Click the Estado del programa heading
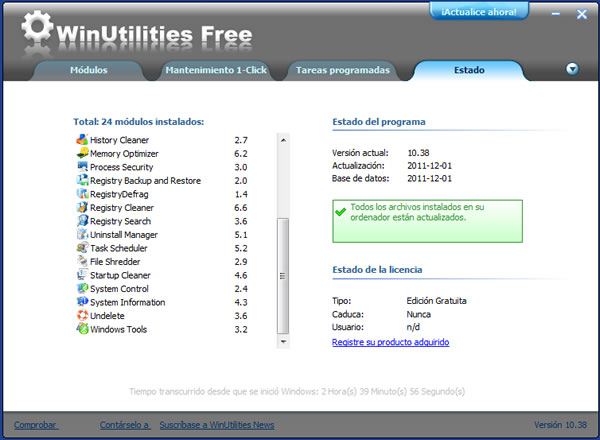The image size is (600, 440). (x=379, y=122)
